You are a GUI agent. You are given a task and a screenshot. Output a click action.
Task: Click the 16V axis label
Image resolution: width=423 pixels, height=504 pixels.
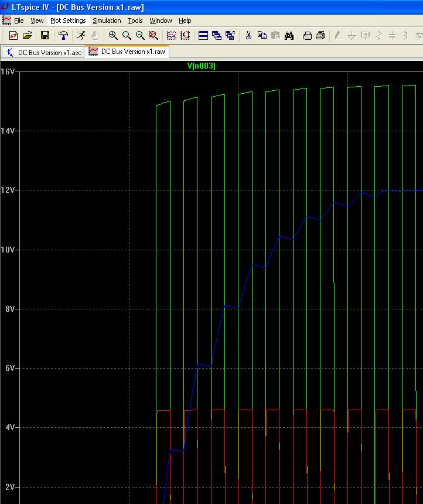(8, 71)
